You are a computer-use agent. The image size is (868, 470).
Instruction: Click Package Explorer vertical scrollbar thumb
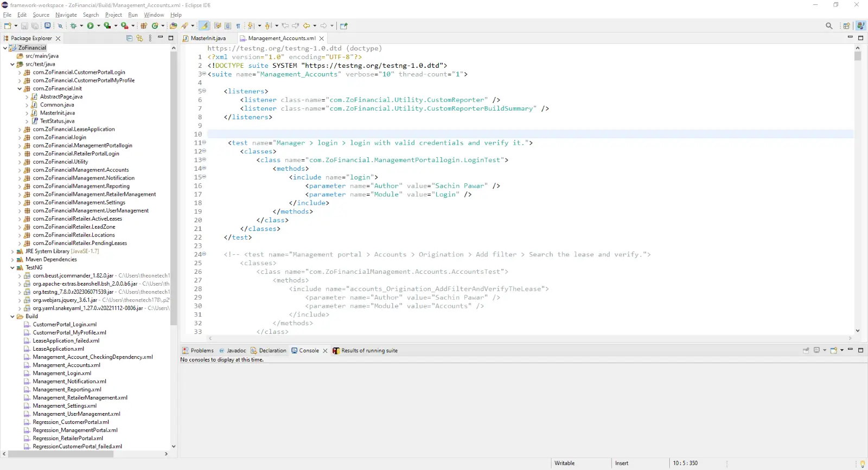[x=174, y=189]
